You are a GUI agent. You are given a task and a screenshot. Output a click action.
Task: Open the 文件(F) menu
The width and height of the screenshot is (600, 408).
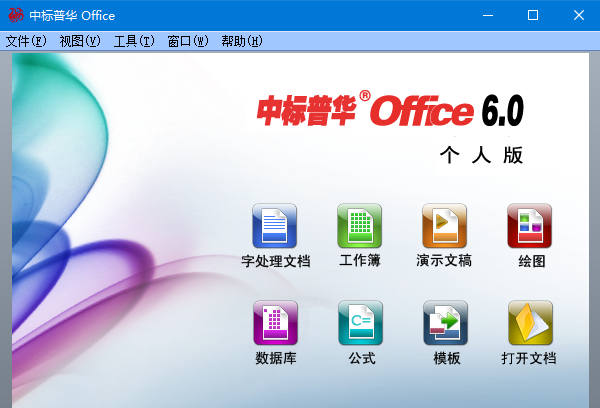(26, 41)
